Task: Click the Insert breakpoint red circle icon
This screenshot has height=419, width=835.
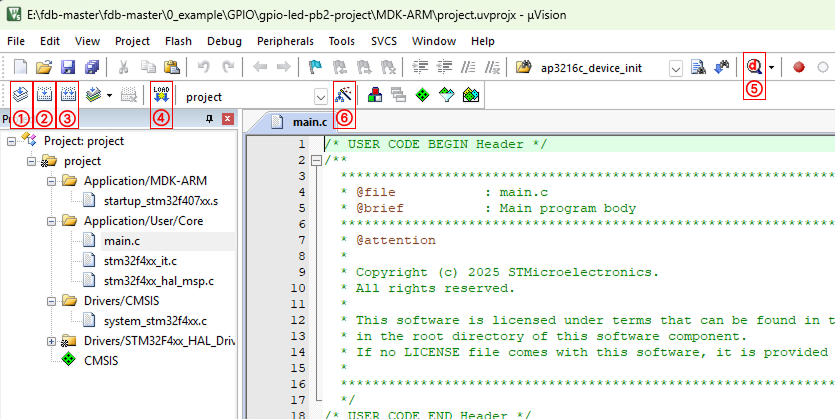Action: pos(799,67)
